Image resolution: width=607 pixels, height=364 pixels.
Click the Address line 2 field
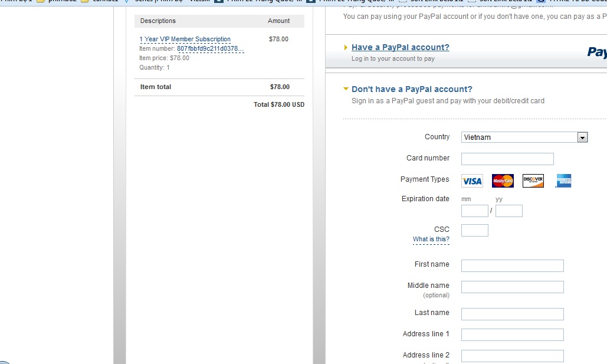tap(512, 356)
